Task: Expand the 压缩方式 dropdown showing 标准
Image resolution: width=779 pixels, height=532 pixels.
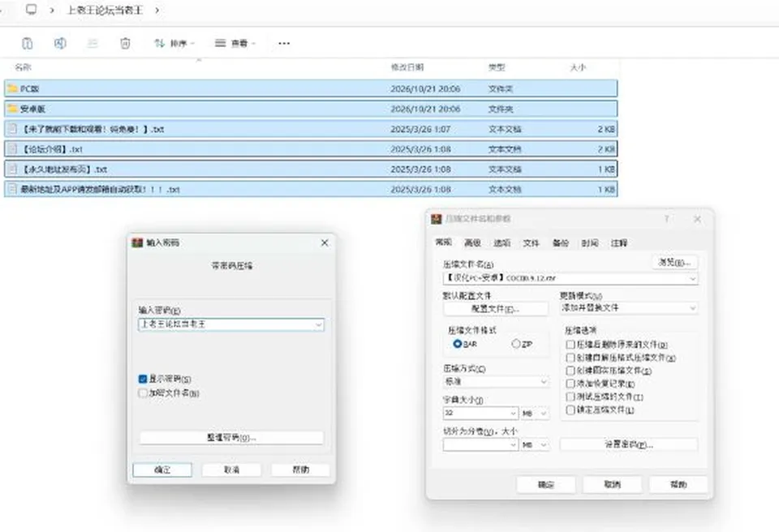Action: pos(544,381)
